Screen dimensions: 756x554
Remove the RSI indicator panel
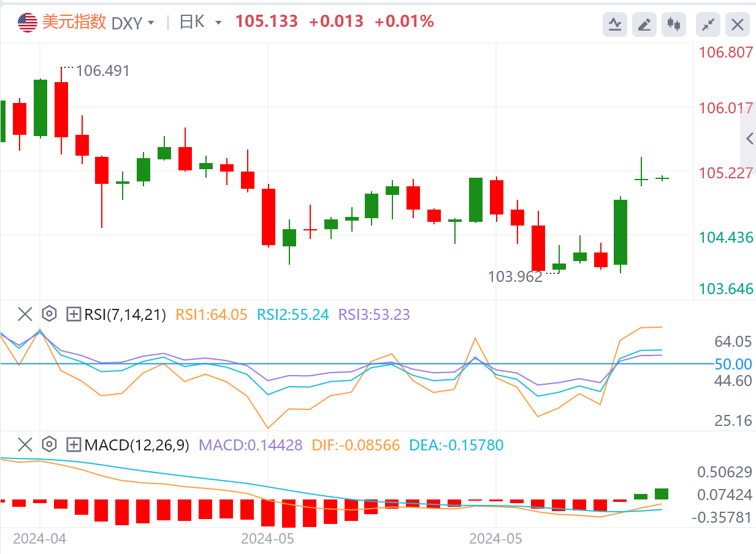25,314
